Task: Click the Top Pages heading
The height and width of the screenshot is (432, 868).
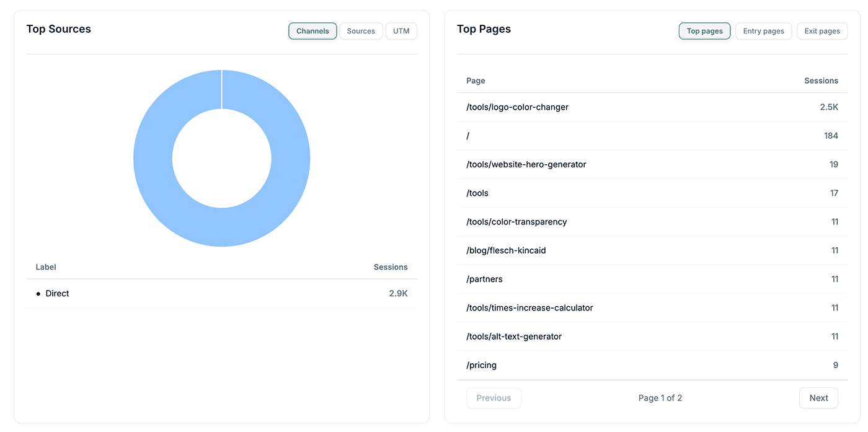Action: (484, 29)
